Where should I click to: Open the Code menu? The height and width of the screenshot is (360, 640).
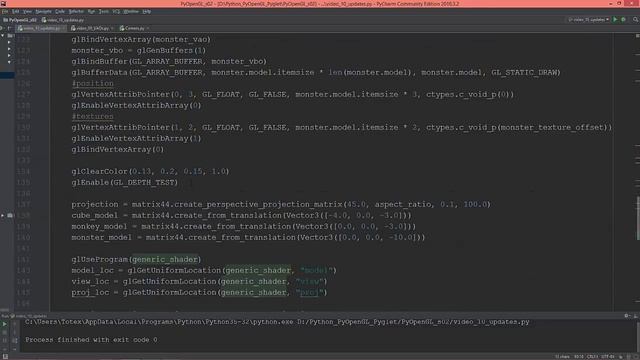point(60,11)
